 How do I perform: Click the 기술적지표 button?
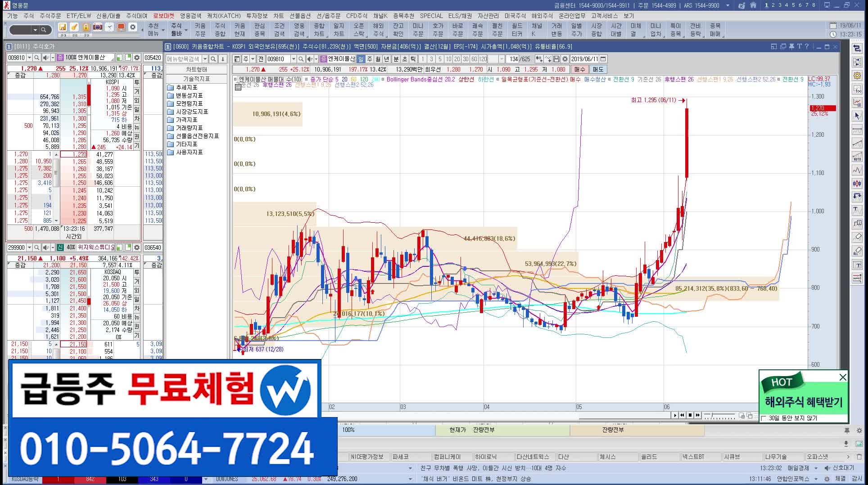[x=196, y=79]
